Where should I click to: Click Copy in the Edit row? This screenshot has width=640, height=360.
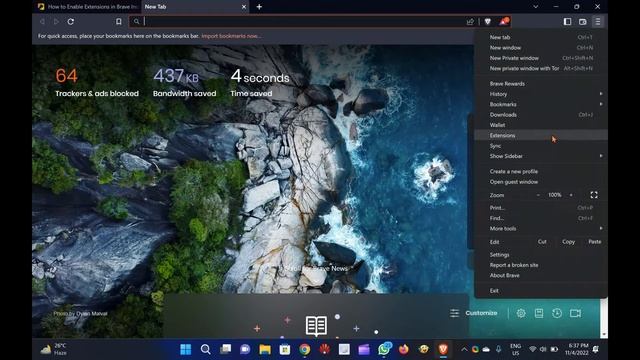(x=568, y=242)
